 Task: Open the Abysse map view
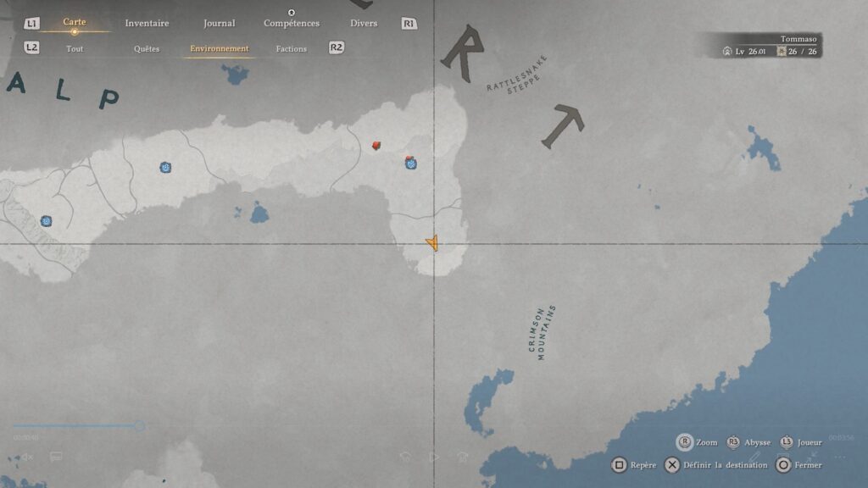[733, 442]
